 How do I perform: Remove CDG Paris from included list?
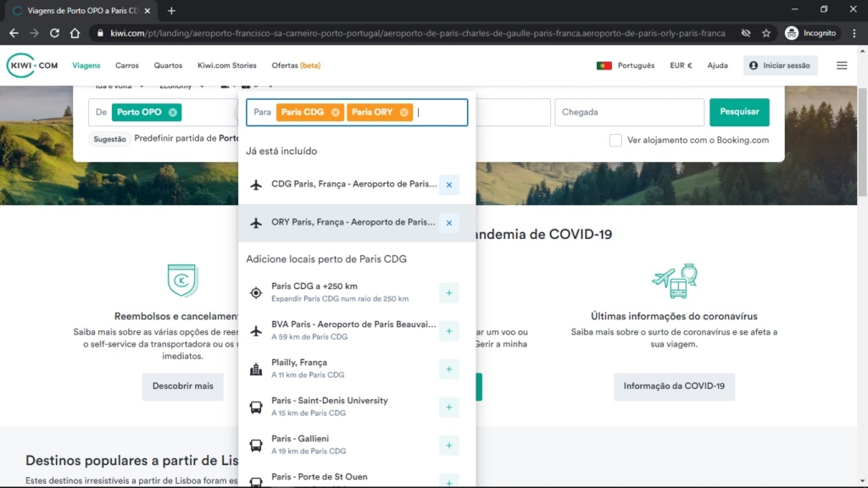pos(449,185)
